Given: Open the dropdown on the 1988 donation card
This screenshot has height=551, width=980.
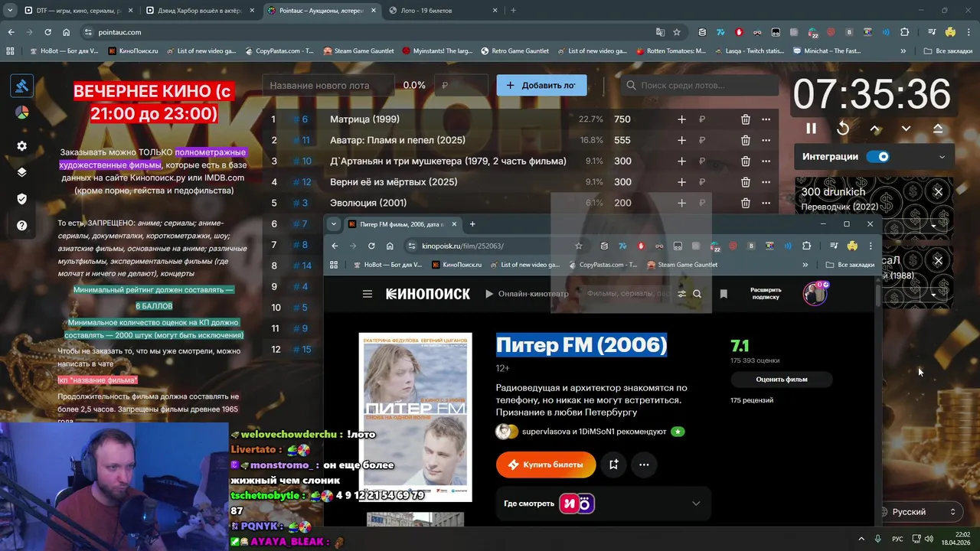Looking at the screenshot, I should click(933, 294).
